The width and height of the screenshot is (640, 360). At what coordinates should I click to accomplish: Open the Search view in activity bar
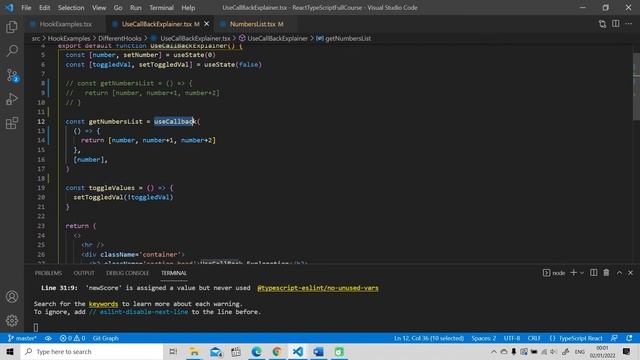[x=12, y=51]
